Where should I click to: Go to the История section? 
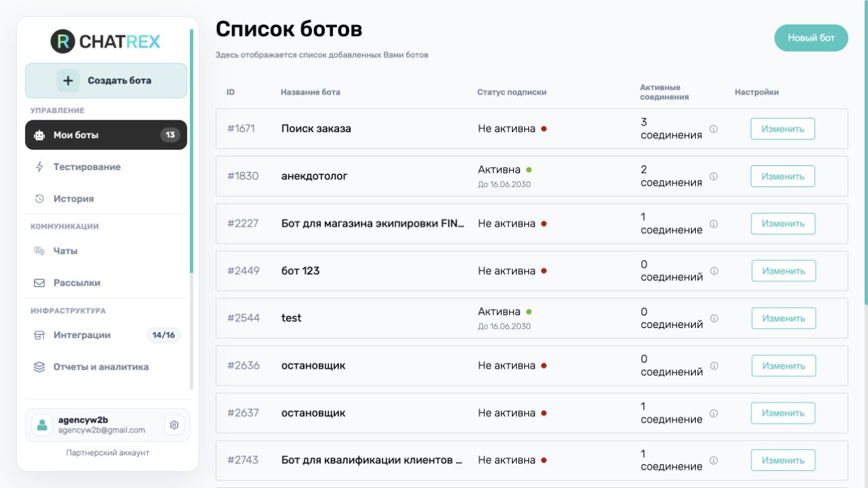[106, 199]
